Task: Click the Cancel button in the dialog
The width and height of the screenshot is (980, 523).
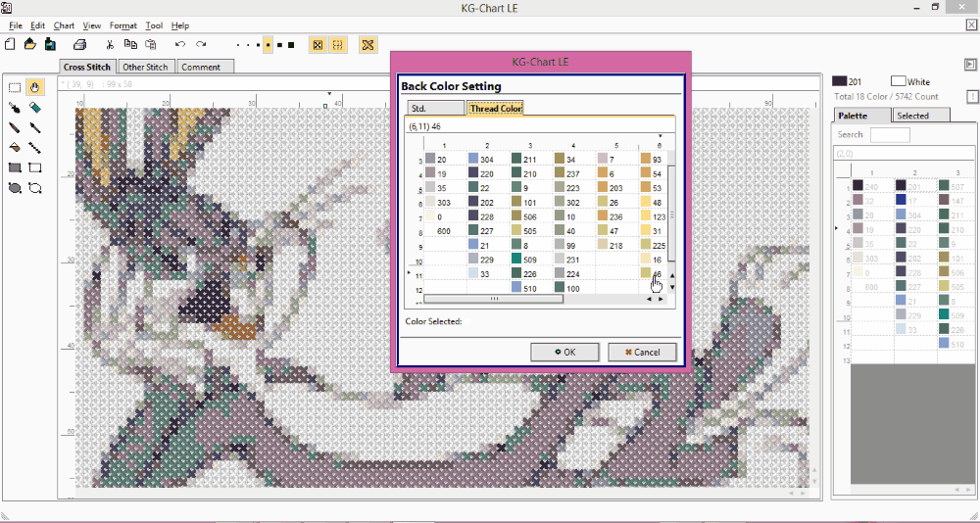Action: pos(643,352)
